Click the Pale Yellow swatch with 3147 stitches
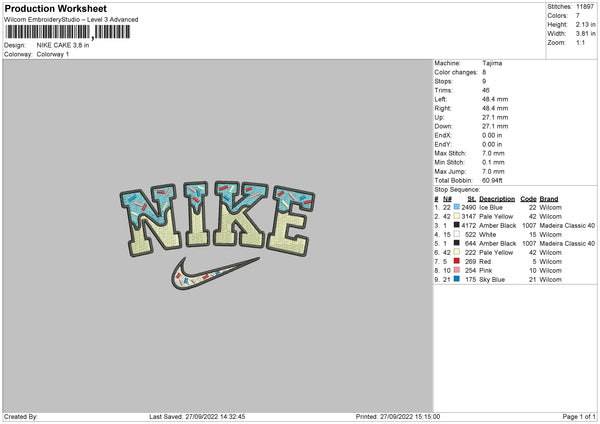Viewport: 600px width, 424px height. point(457,216)
